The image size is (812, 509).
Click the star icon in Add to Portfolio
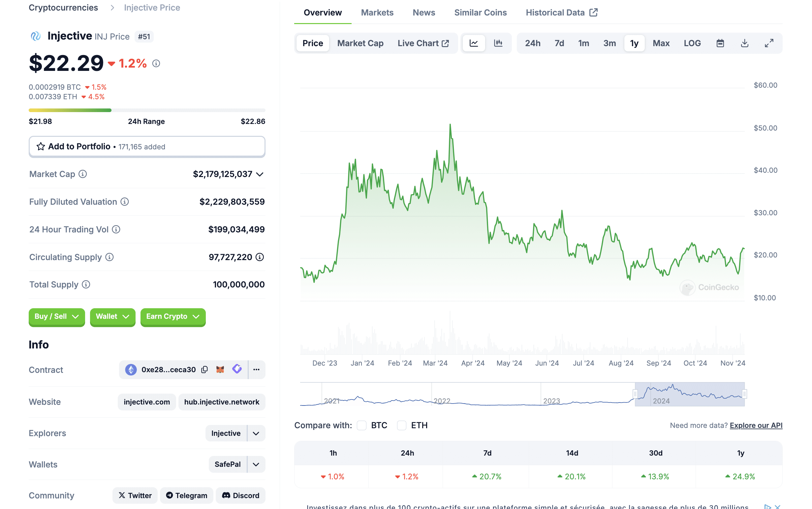[41, 146]
